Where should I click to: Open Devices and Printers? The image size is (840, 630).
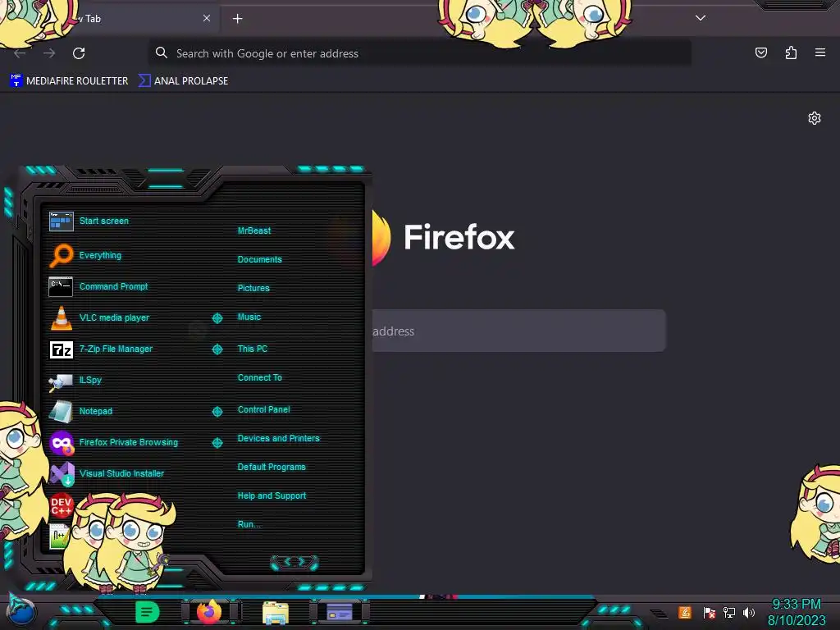(278, 438)
